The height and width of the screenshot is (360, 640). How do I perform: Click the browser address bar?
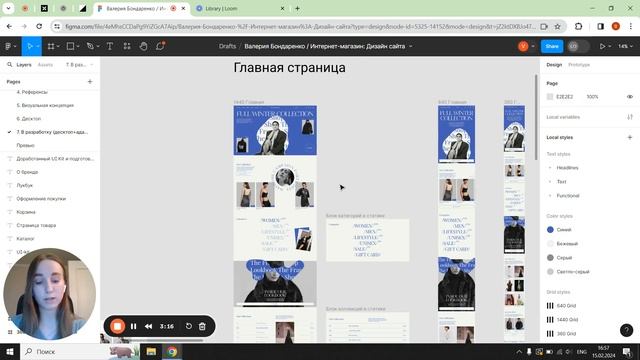pyautogui.click(x=300, y=27)
